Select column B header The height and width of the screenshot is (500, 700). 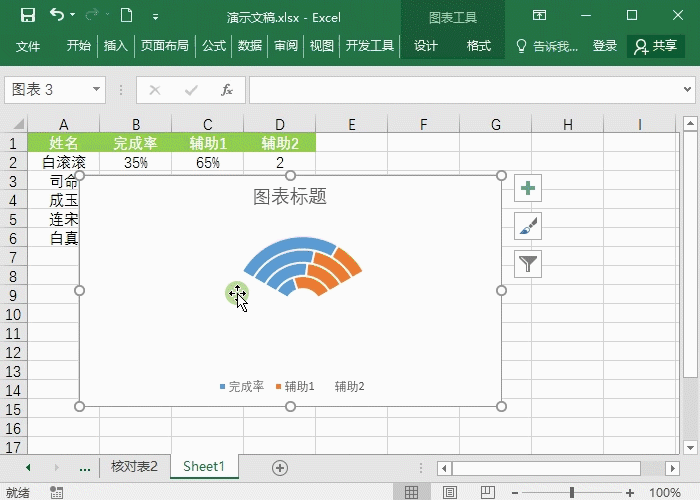pyautogui.click(x=136, y=124)
